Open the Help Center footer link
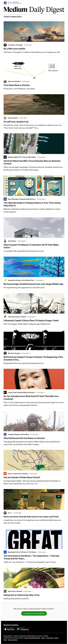Screen dimensions: 68x644 coord(50,638)
